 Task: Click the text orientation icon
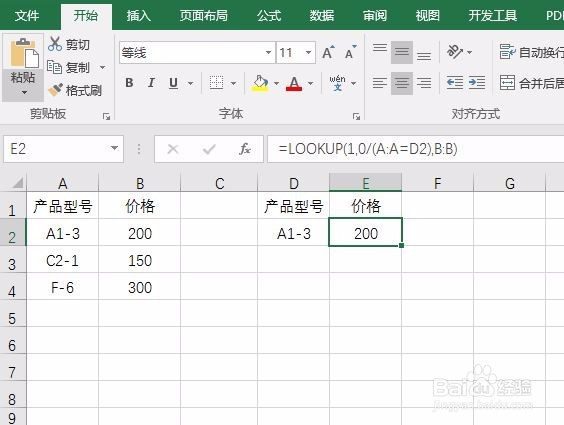tap(455, 52)
